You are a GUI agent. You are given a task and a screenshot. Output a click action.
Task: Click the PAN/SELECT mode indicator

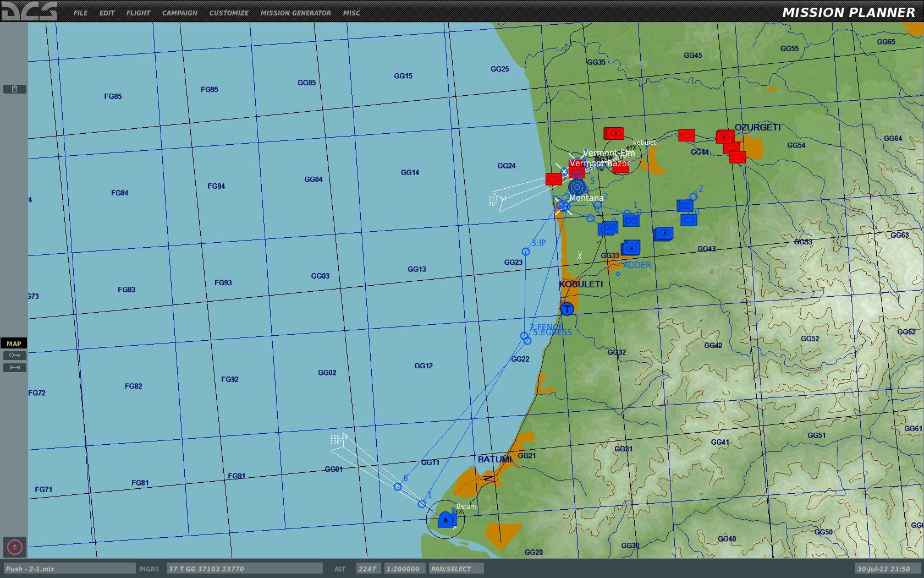pyautogui.click(x=455, y=569)
